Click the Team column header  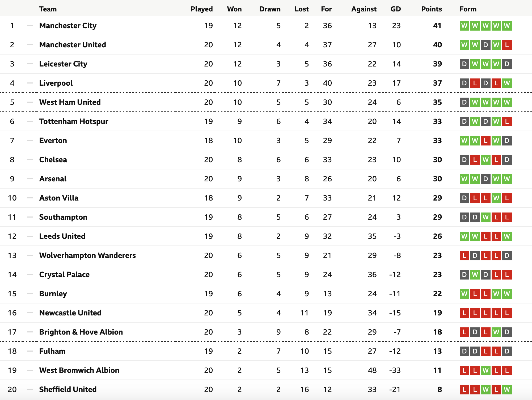[48, 9]
